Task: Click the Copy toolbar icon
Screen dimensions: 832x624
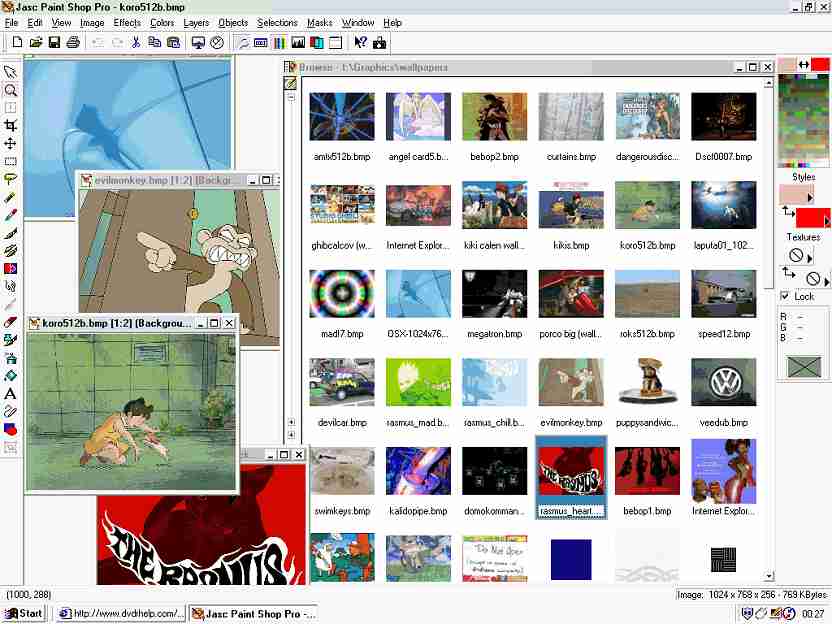Action: [154, 42]
